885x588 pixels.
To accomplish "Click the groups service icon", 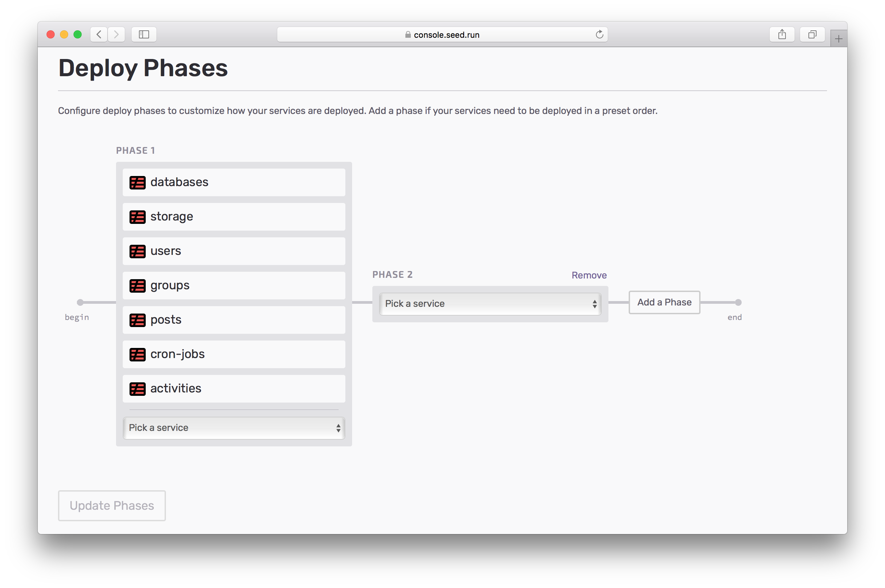I will click(137, 286).
